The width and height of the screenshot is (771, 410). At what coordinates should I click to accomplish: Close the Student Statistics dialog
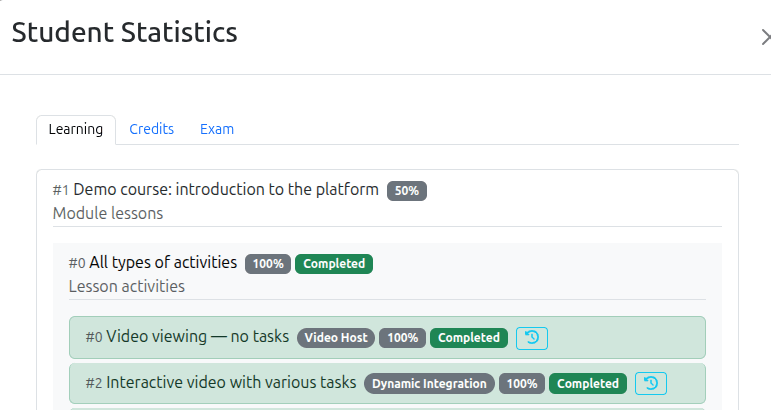(766, 37)
